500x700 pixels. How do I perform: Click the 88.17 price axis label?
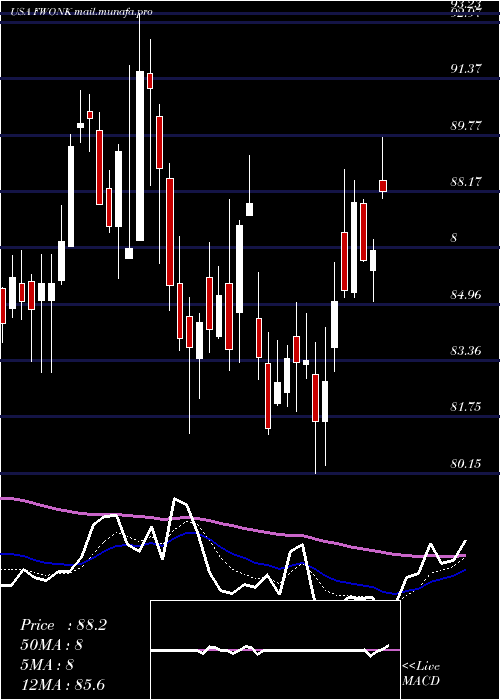(x=466, y=182)
